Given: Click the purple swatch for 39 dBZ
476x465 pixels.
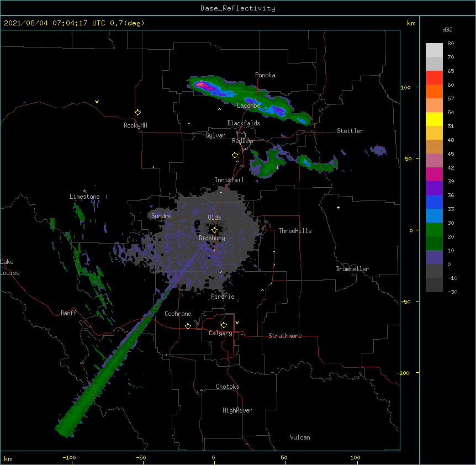Looking at the screenshot, I should click(x=434, y=188).
